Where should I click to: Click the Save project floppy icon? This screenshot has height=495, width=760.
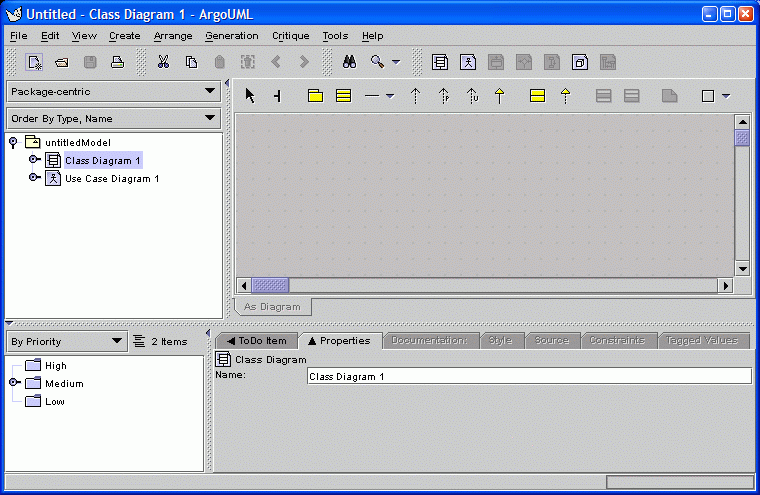click(90, 62)
